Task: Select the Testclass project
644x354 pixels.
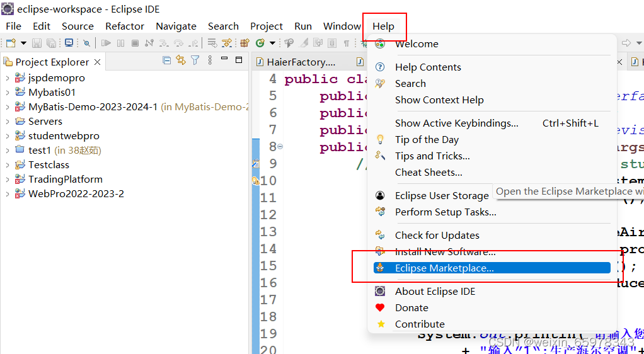Action: click(x=49, y=164)
